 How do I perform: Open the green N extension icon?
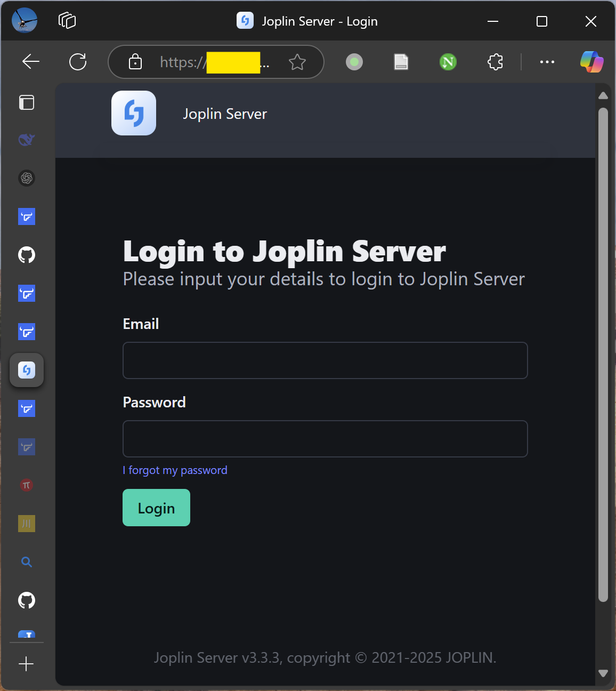448,62
